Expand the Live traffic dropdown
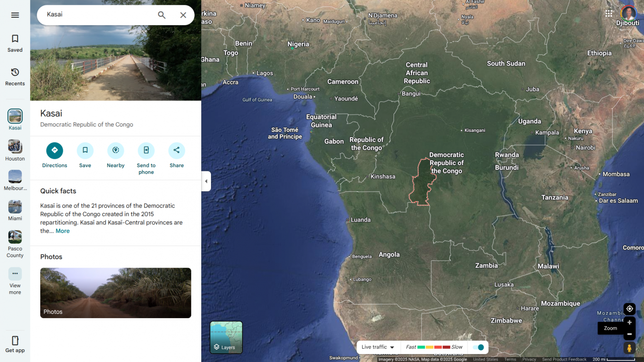Screen dimensions: 644x362 (x=378, y=347)
